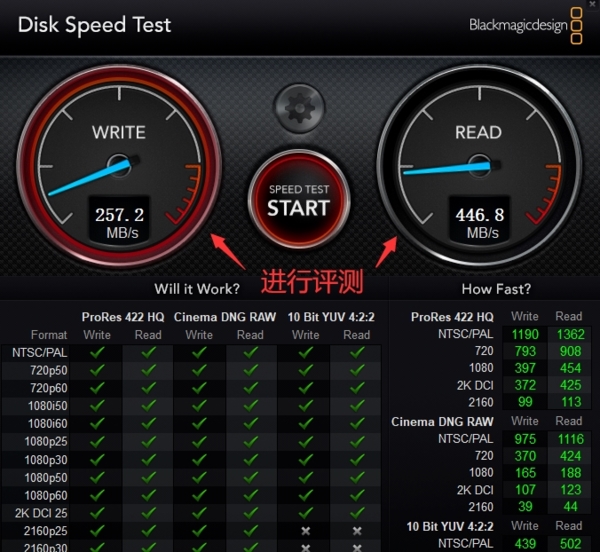Click the 2160p25 format row label
Viewport: 600px width, 552px height.
point(46,531)
